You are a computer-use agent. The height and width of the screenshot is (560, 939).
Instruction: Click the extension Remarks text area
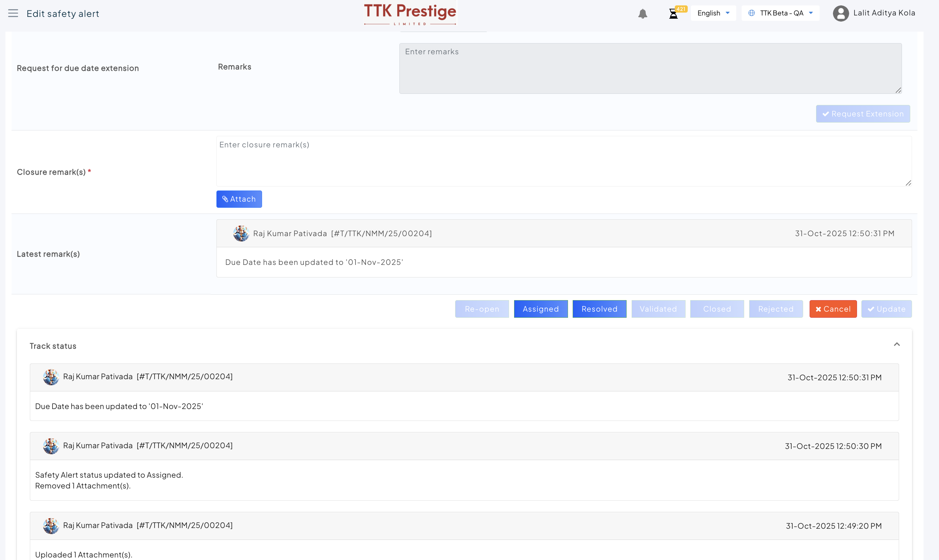[x=650, y=69]
